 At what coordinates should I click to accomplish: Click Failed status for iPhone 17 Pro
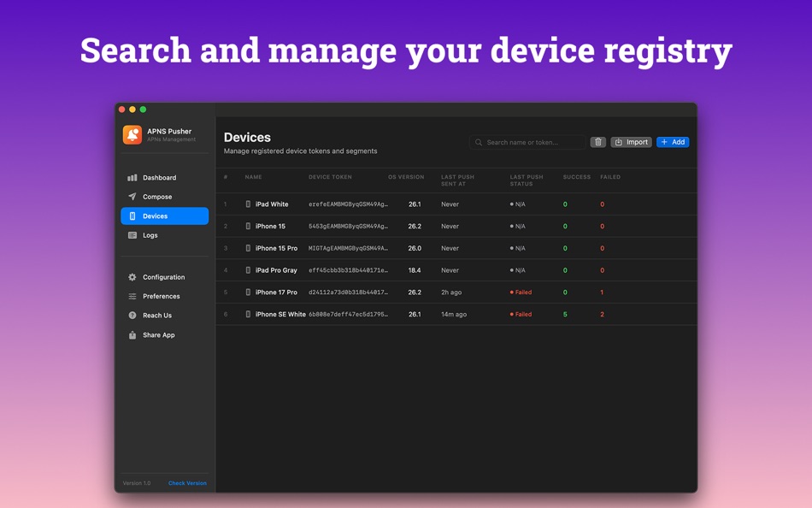click(x=521, y=292)
